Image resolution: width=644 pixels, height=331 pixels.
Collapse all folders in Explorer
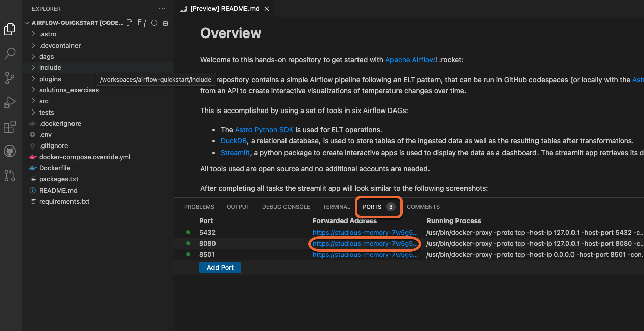click(x=166, y=22)
